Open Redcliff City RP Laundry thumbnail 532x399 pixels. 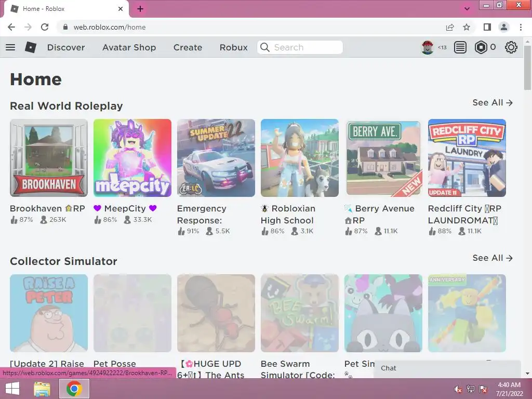tap(467, 158)
